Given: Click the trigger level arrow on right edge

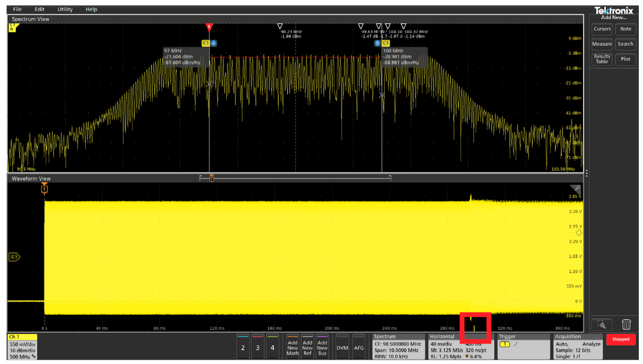Looking at the screenshot, I should (579, 233).
